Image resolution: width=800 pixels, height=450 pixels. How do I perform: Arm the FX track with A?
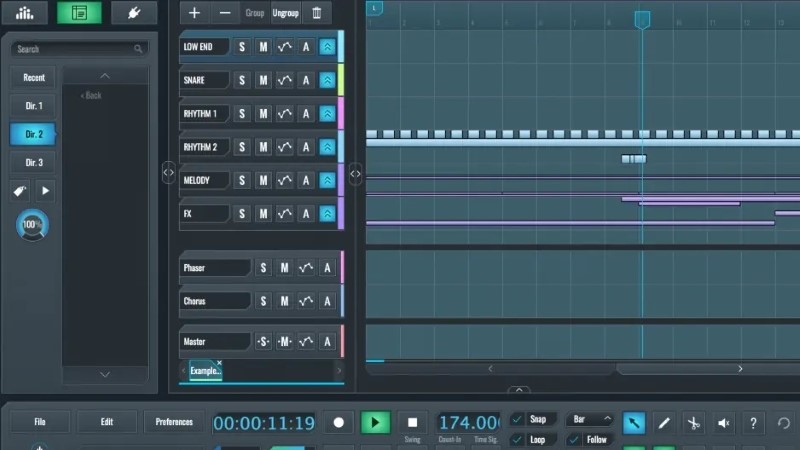point(306,214)
